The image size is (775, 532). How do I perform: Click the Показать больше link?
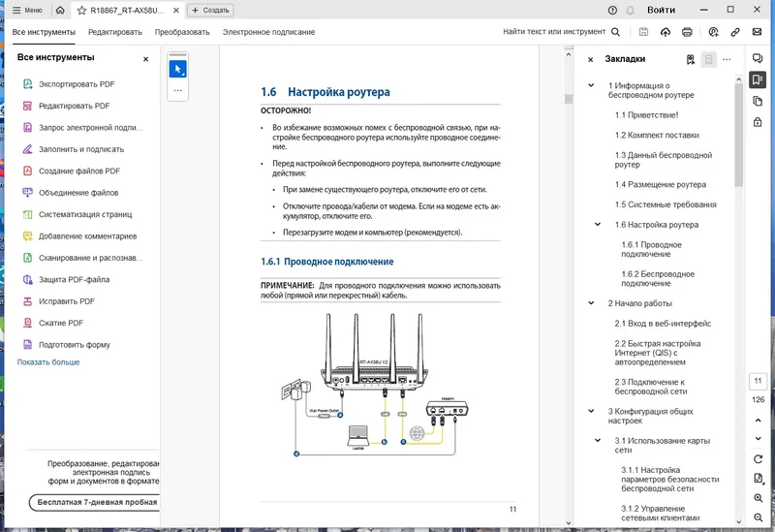point(48,361)
